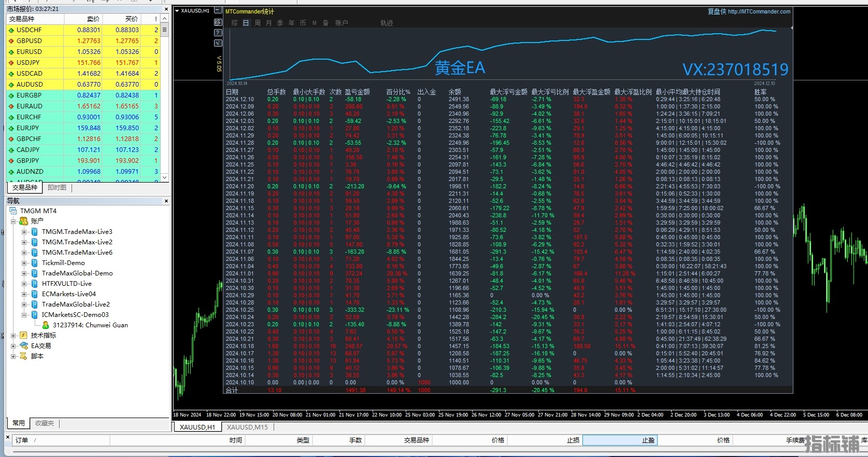Open the XAUUSD,M15 chart tab
Image resolution: width=868 pixels, height=457 pixels.
[x=247, y=427]
